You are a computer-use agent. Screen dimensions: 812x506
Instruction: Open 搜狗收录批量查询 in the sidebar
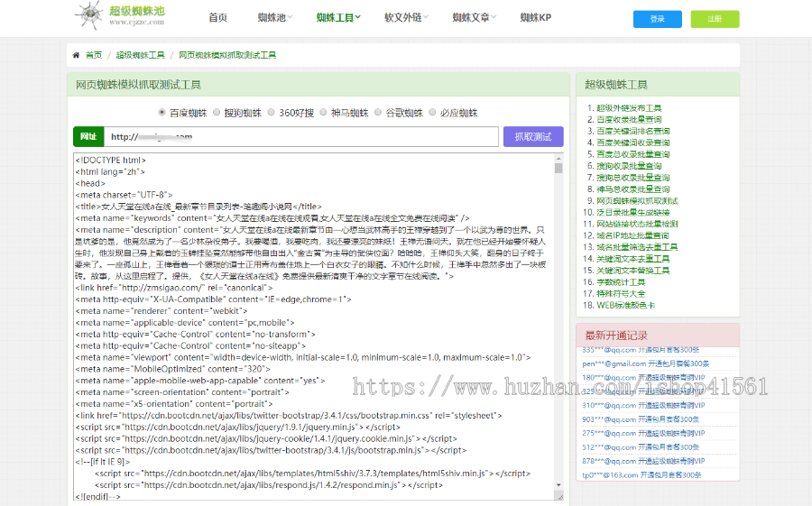(x=629, y=166)
